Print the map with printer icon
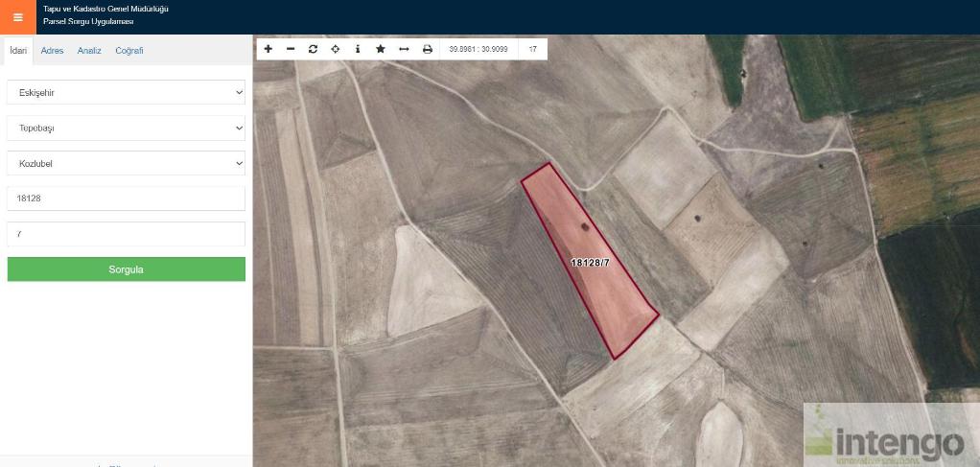Screen dimensions: 980x467 [428, 49]
